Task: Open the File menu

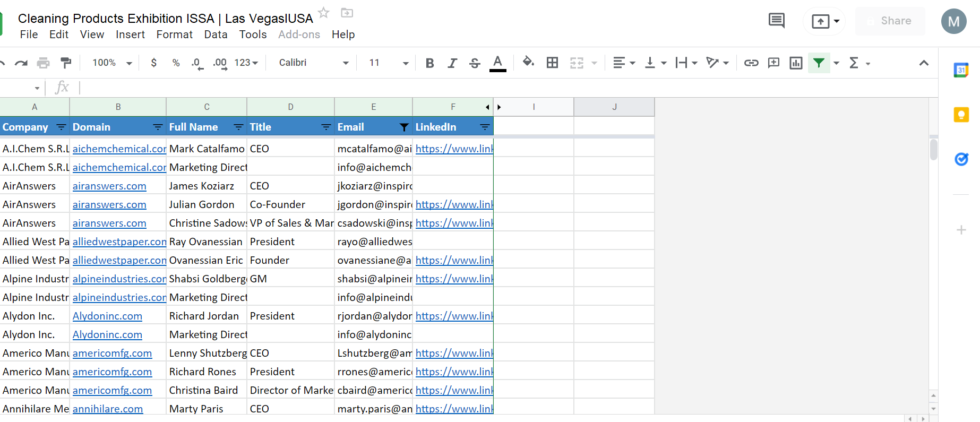Action: [29, 35]
